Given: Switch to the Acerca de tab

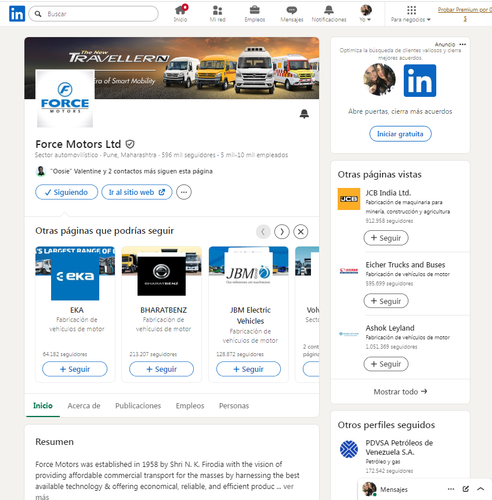Looking at the screenshot, I should click(x=84, y=406).
